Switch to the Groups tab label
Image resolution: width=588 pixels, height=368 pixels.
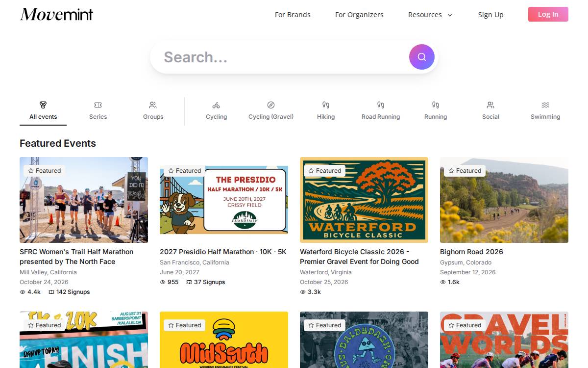coord(153,117)
